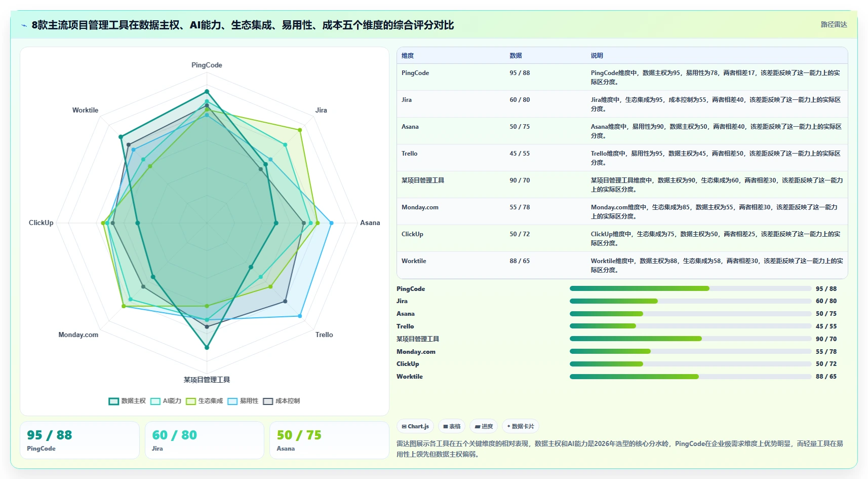This screenshot has width=868, height=479.
Task: Click the Trello radar axis label
Action: click(324, 335)
